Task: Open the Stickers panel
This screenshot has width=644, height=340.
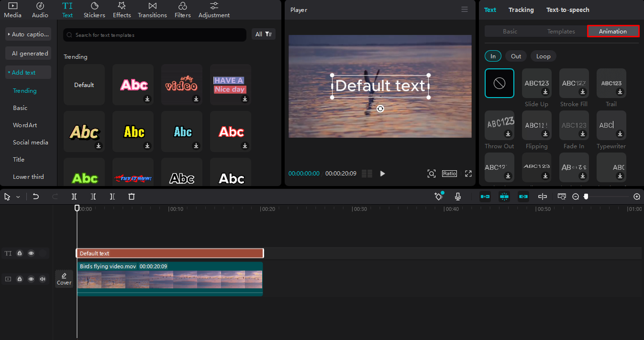Action: coord(94,10)
